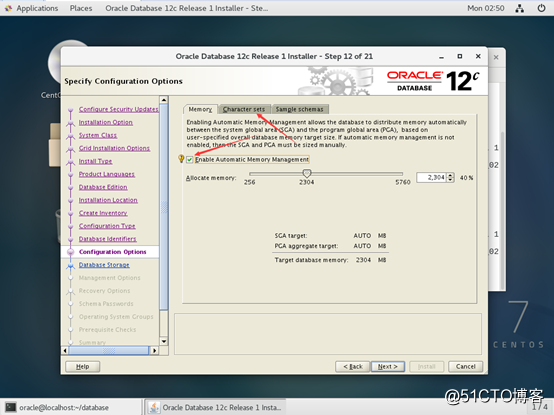
Task: Go to Database Identifiers step
Action: coord(107,239)
